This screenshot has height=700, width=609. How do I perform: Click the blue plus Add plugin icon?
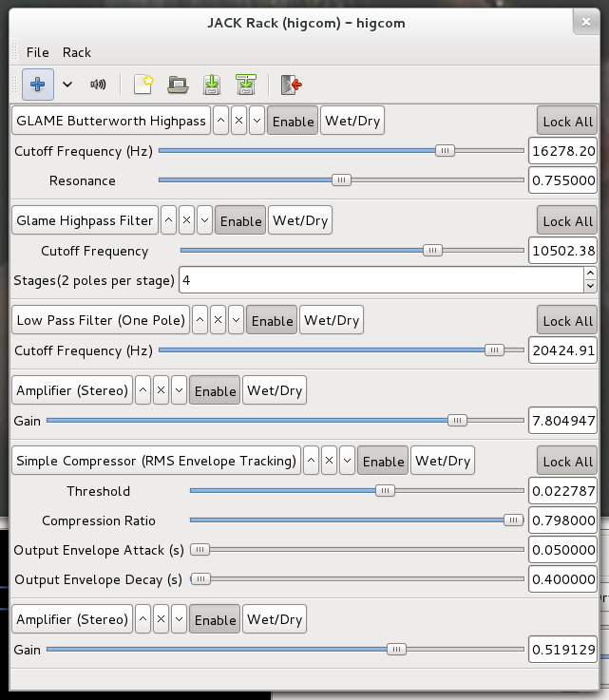(x=38, y=85)
